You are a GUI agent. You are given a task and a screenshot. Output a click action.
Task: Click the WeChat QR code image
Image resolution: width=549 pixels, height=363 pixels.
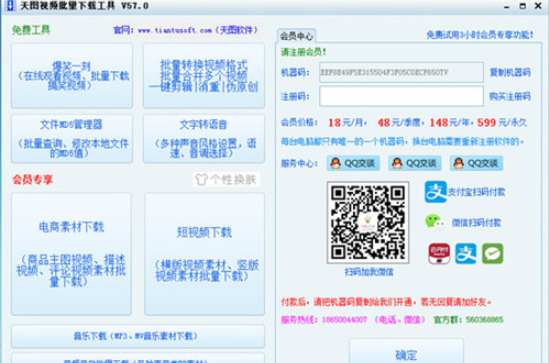(368, 223)
